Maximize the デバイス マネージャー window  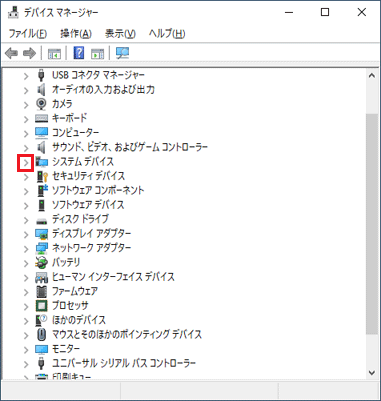[325, 12]
